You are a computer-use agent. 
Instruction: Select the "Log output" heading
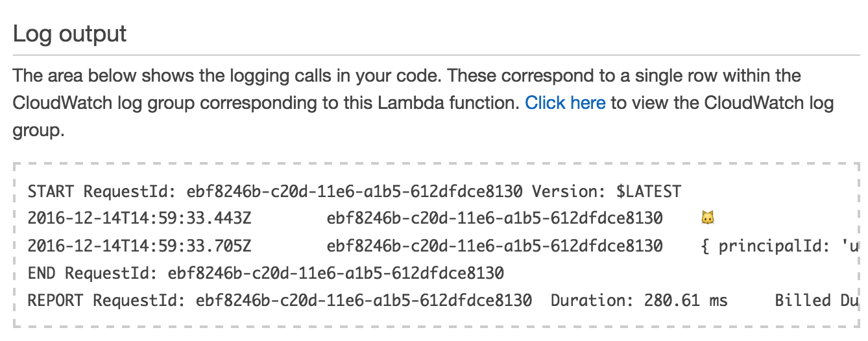(70, 34)
